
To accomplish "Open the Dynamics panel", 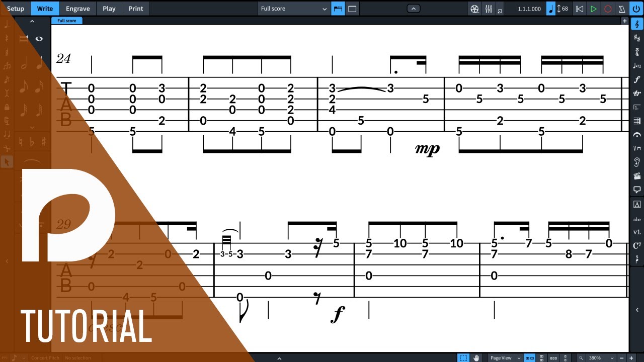I will tap(637, 79).
